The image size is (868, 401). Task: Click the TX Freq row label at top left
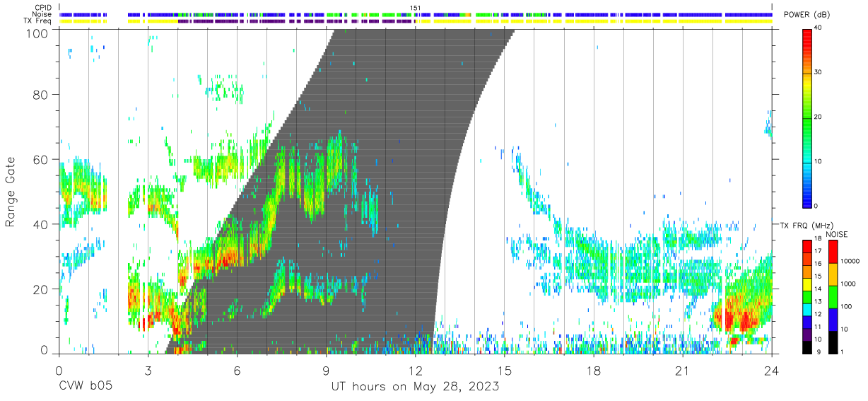click(37, 21)
